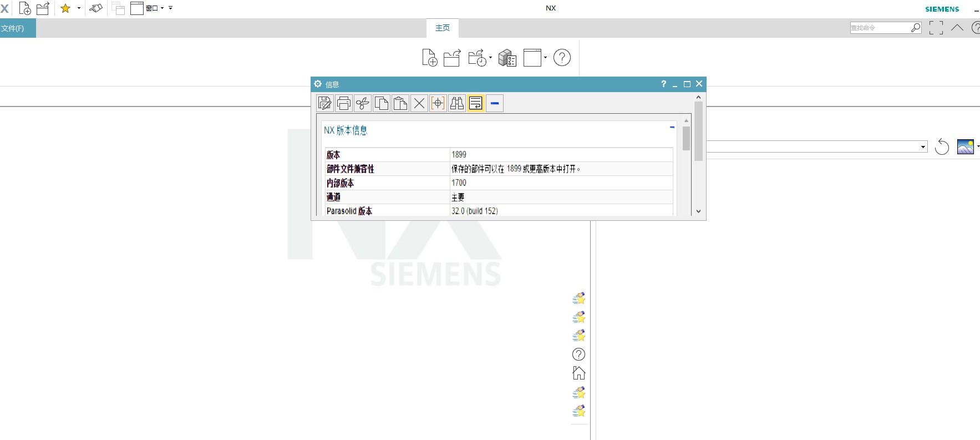Click New document icon in ribbon
The height and width of the screenshot is (440, 980).
click(430, 58)
